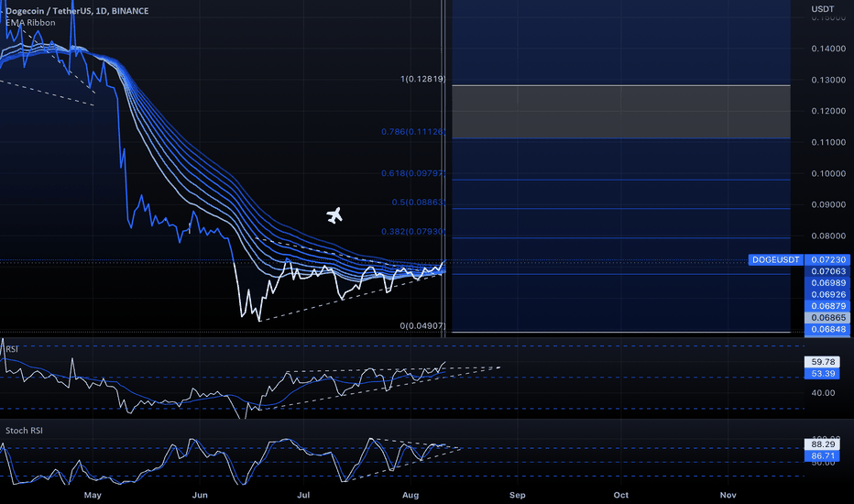Viewport: 854px width, 504px height.
Task: Click the Sep label on time axis
Action: pos(518,495)
